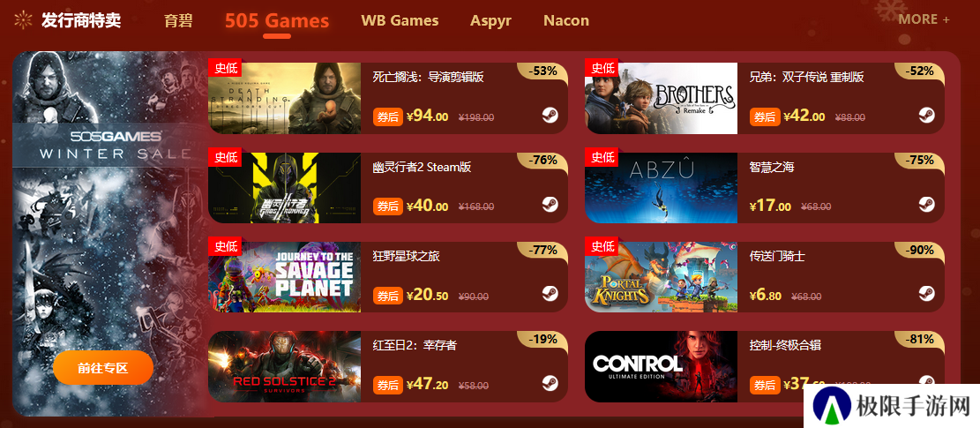Click Steam icon on ABZÛ card
The width and height of the screenshot is (980, 428).
(927, 205)
